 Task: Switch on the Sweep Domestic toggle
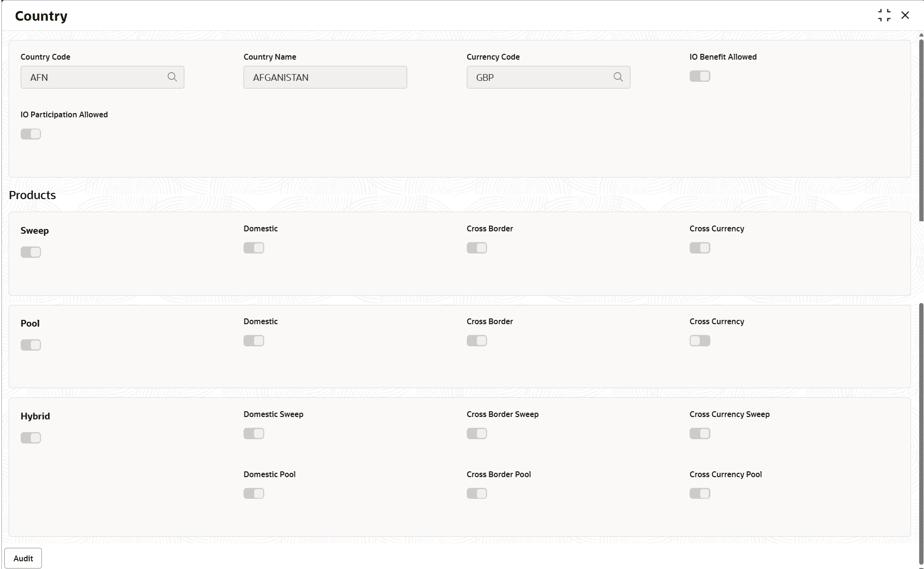tap(254, 248)
